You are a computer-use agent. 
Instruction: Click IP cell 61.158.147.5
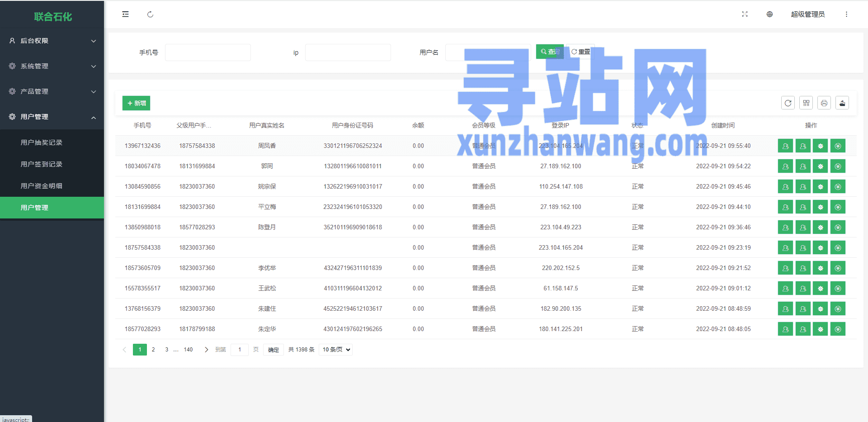click(561, 289)
